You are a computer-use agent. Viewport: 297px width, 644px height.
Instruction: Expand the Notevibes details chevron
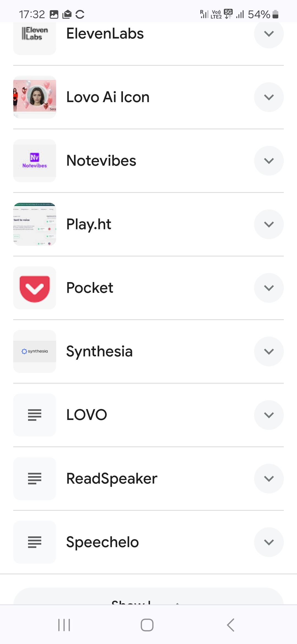pos(269,161)
